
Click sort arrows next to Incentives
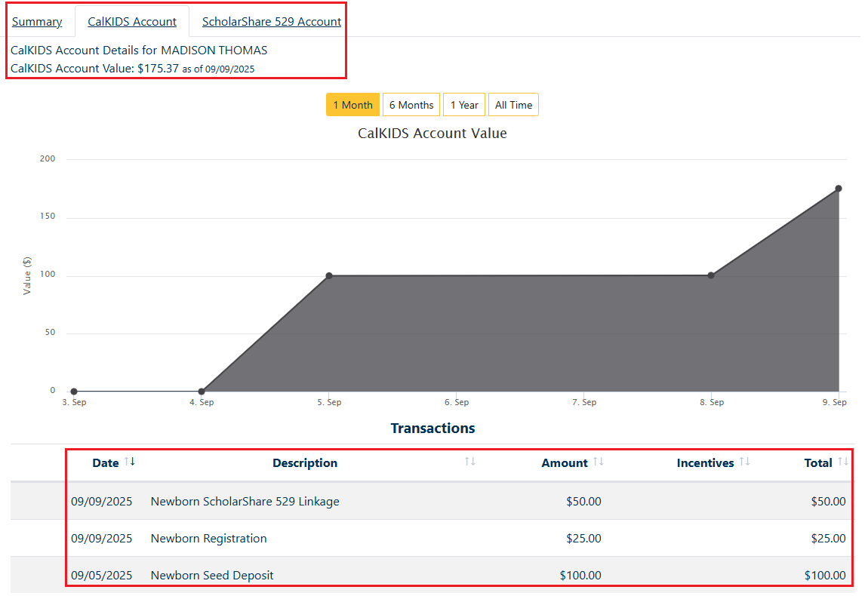coord(744,462)
